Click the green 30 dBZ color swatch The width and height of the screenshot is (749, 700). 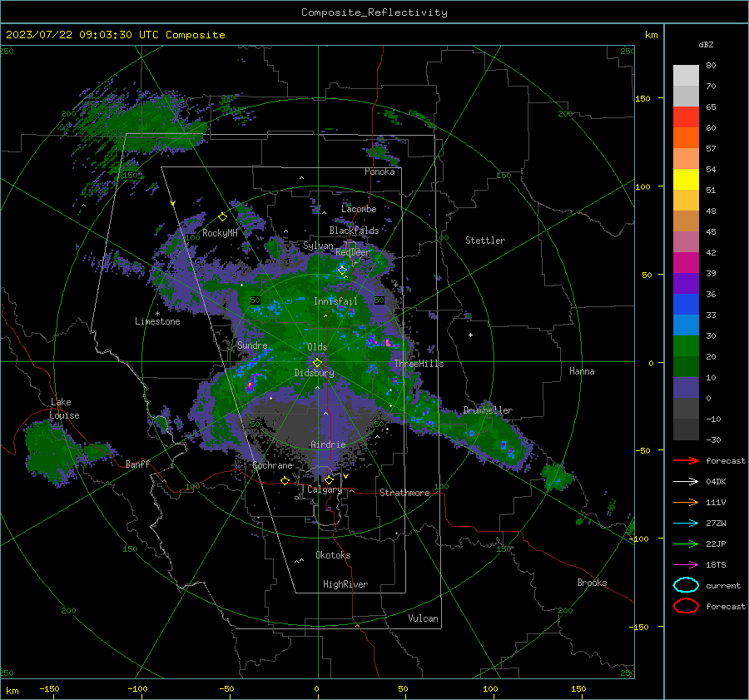tap(686, 345)
